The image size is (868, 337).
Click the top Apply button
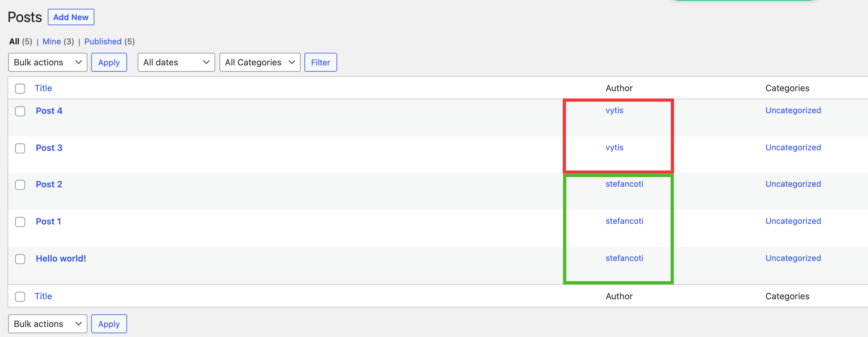[109, 62]
